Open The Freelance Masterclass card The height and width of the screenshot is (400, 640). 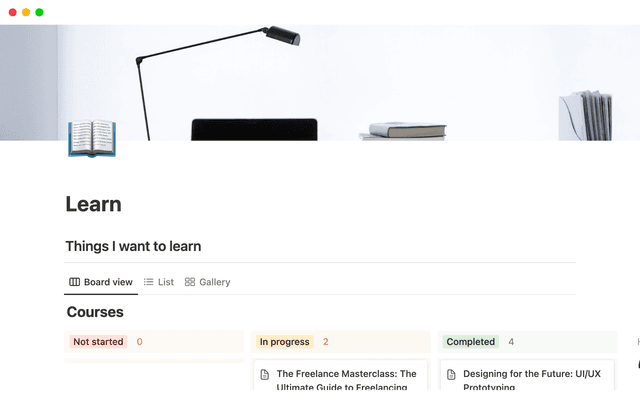coord(346,379)
